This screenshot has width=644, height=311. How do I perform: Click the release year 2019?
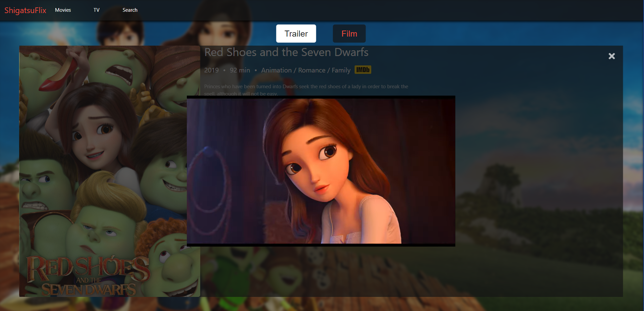pos(211,70)
